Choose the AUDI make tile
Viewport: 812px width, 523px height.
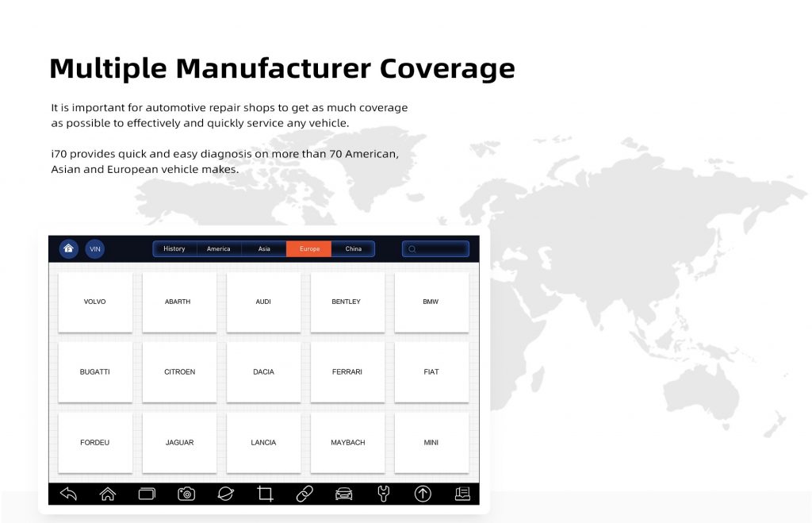click(x=263, y=302)
